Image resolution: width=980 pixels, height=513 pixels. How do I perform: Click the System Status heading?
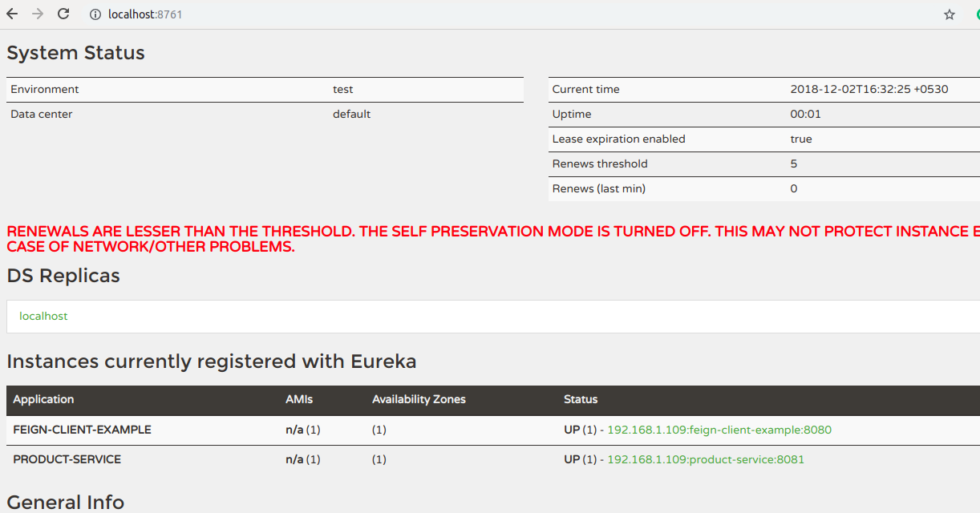(75, 54)
